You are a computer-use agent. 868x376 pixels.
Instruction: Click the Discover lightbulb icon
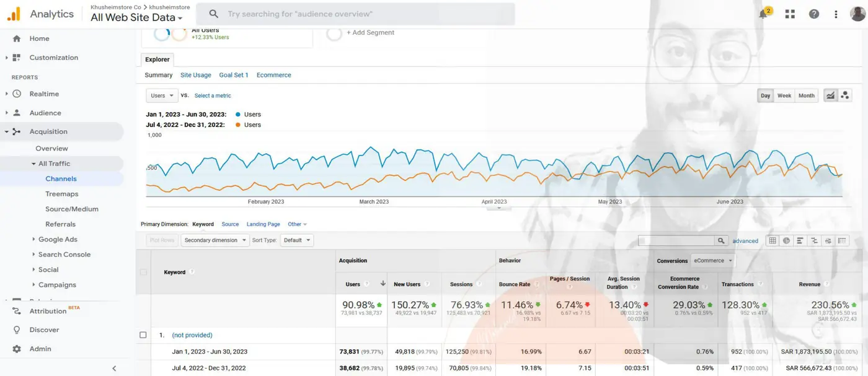pyautogui.click(x=17, y=330)
